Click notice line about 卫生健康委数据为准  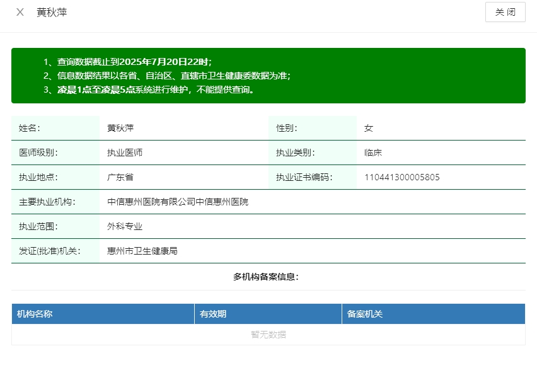[x=167, y=76]
